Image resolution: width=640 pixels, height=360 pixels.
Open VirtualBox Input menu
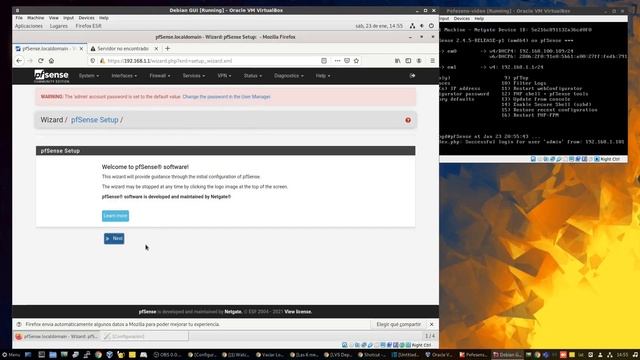coord(68,18)
